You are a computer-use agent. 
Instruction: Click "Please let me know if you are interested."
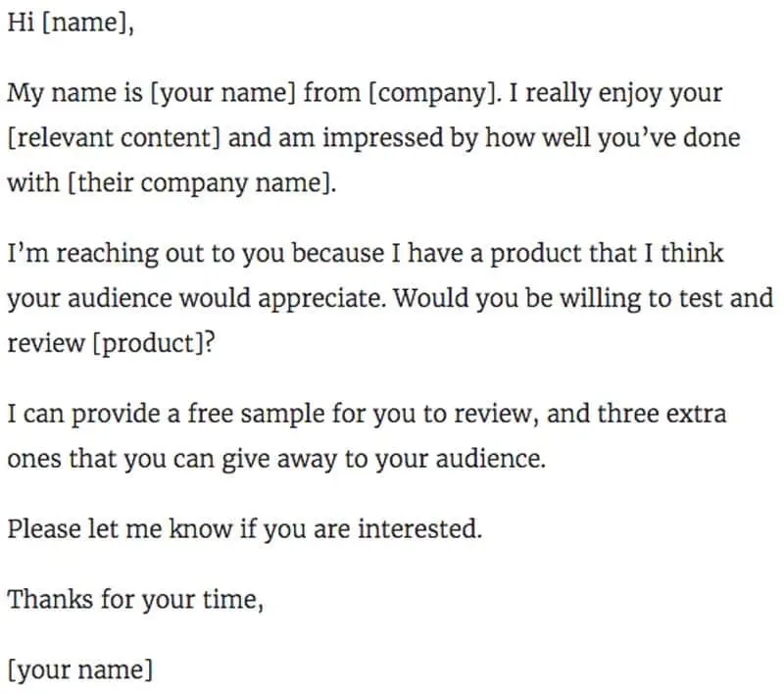(x=245, y=529)
